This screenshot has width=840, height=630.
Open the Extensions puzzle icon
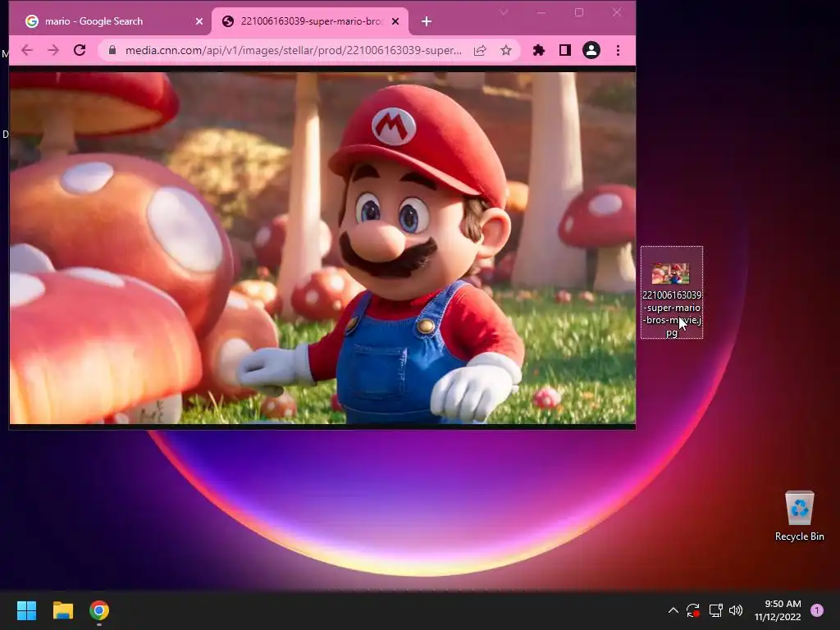coord(538,50)
